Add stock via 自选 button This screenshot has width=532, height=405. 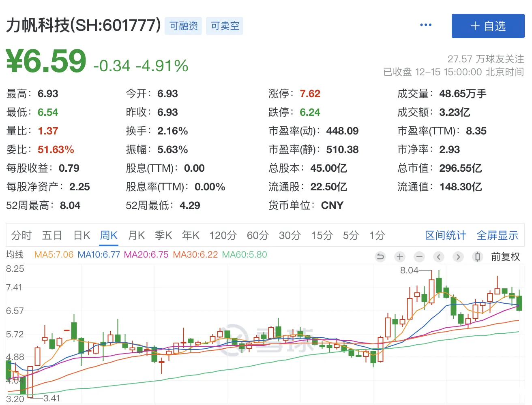pos(488,26)
